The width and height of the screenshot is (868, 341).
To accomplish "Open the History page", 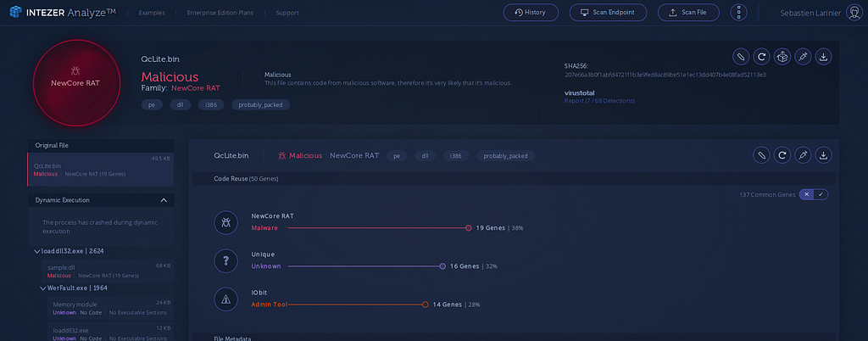I will click(531, 12).
